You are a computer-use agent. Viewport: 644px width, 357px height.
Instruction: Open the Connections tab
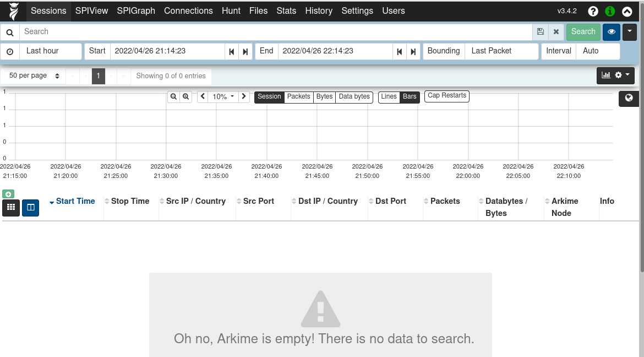pyautogui.click(x=188, y=11)
